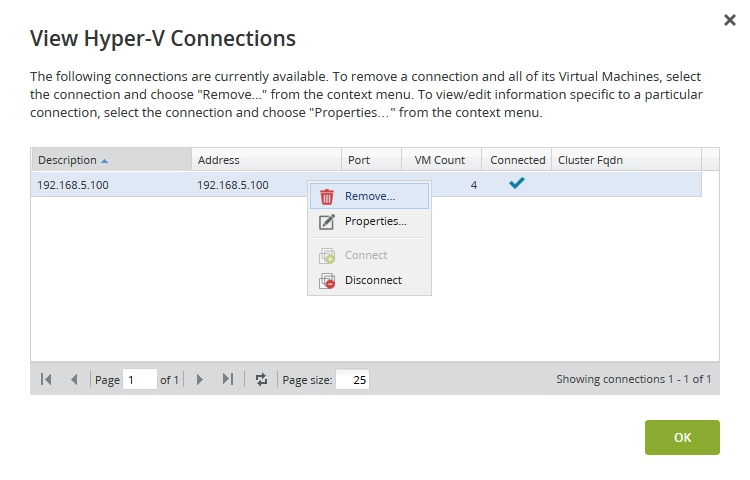Select the 192.168.5.100 Address cell

point(233,185)
